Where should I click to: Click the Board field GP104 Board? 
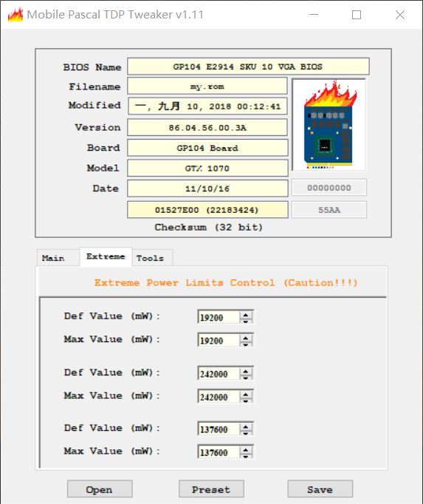(207, 148)
